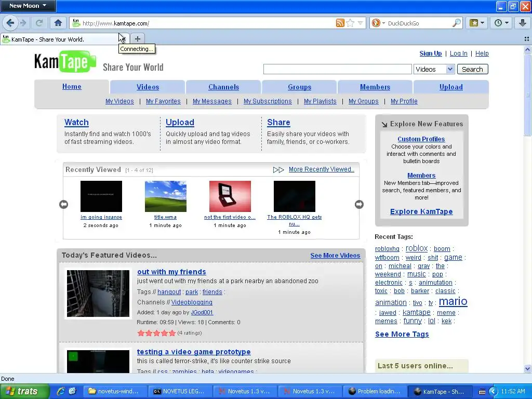Switch to the Home navigation tab
Screen dimensions: 532x399
pyautogui.click(x=72, y=87)
